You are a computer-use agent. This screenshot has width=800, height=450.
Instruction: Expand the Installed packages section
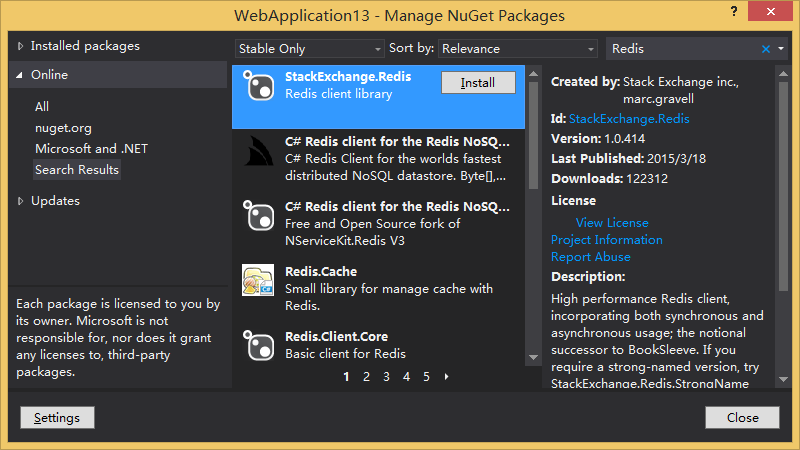(x=20, y=46)
